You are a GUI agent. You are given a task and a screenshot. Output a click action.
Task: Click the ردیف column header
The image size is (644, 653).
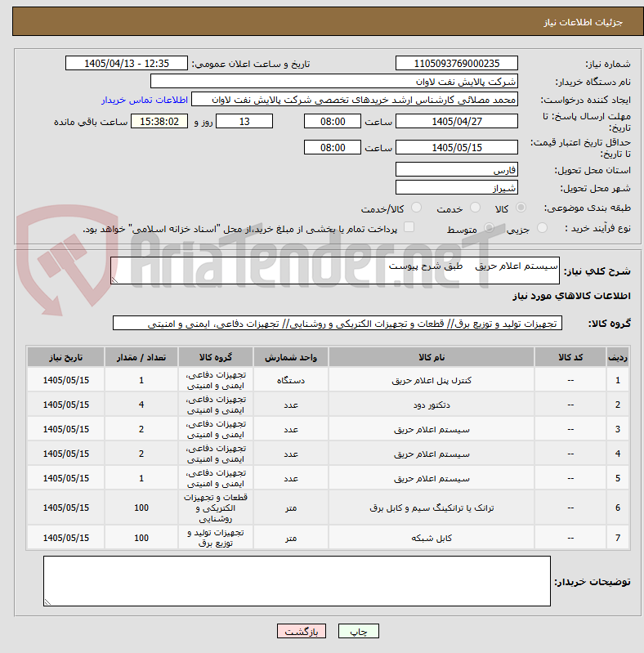click(x=618, y=357)
